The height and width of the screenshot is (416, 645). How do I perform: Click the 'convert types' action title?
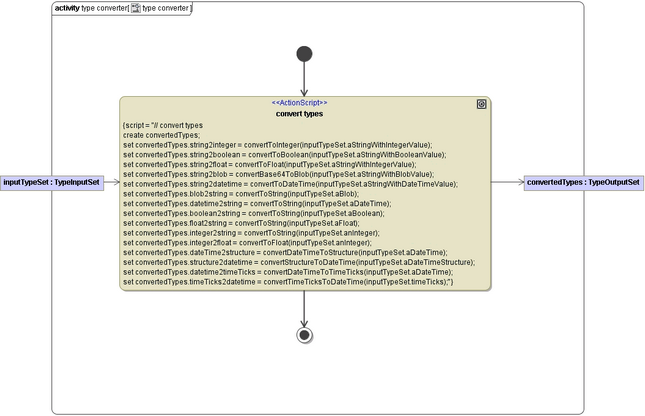(299, 114)
